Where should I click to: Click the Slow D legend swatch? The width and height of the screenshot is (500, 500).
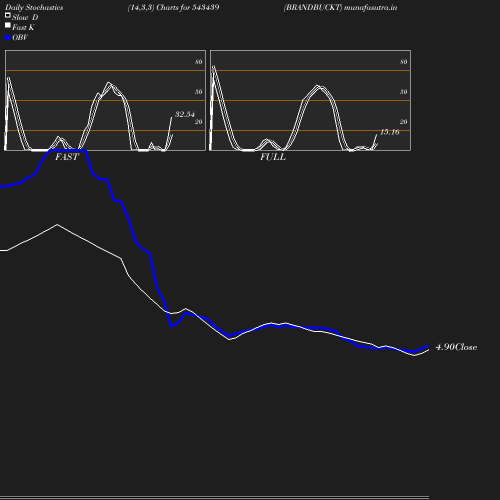8,15
